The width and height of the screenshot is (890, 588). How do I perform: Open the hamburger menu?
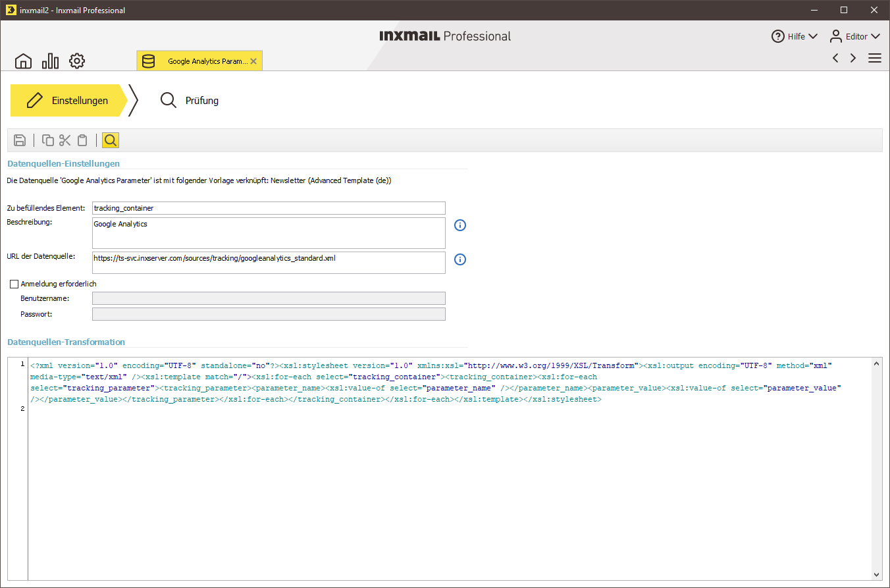[875, 58]
